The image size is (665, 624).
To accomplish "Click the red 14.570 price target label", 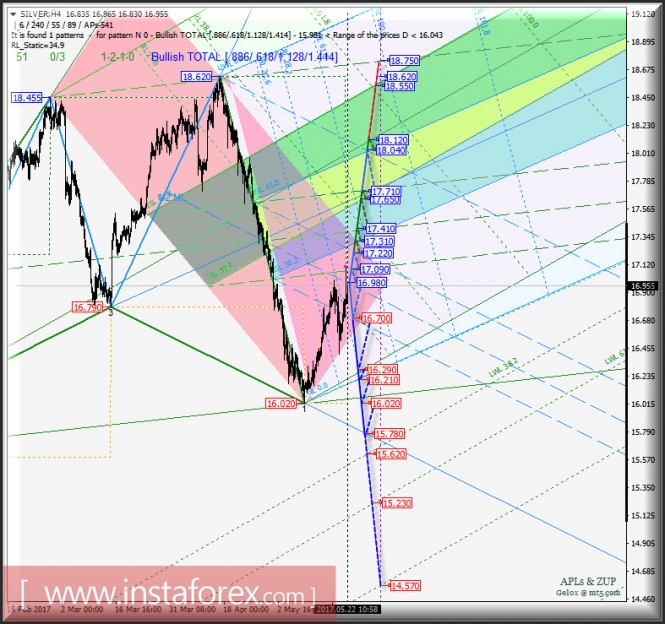I will coord(404,585).
